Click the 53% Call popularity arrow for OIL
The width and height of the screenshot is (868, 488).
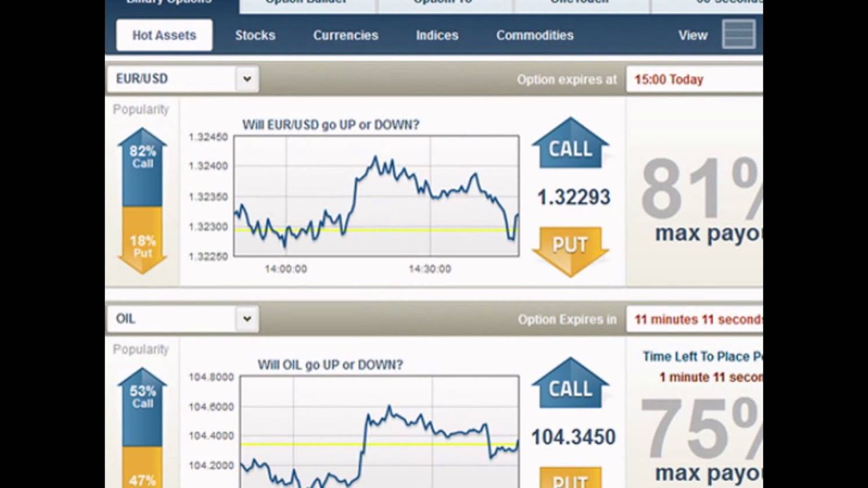[142, 407]
